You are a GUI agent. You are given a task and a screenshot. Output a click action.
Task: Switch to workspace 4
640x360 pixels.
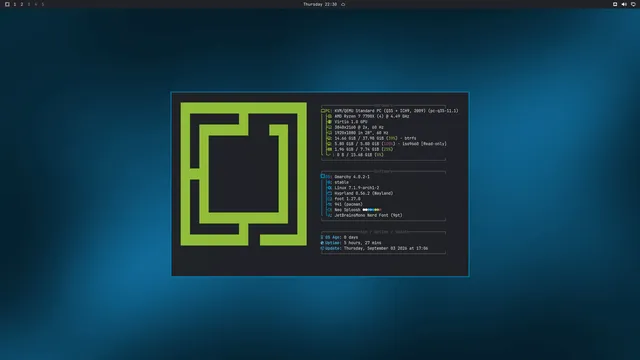click(x=36, y=4)
